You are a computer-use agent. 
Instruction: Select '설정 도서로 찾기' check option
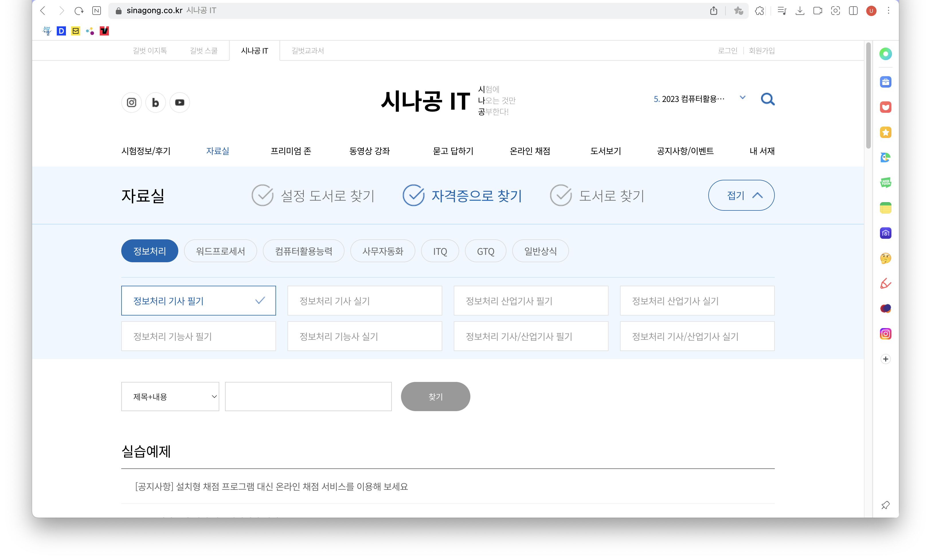tap(313, 196)
